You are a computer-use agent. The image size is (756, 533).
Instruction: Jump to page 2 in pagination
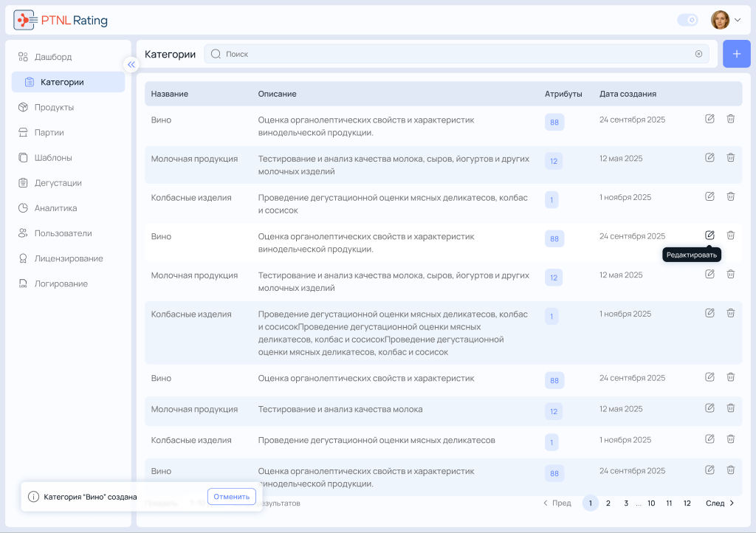608,503
